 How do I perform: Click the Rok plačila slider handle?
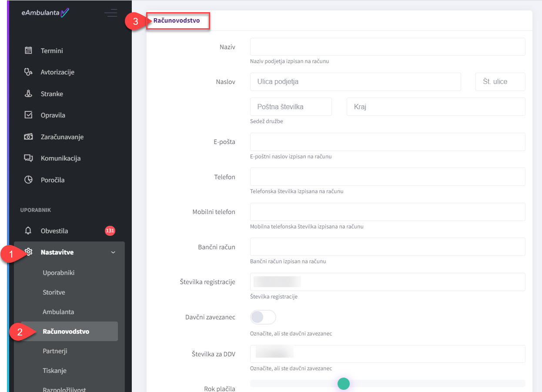pyautogui.click(x=344, y=383)
